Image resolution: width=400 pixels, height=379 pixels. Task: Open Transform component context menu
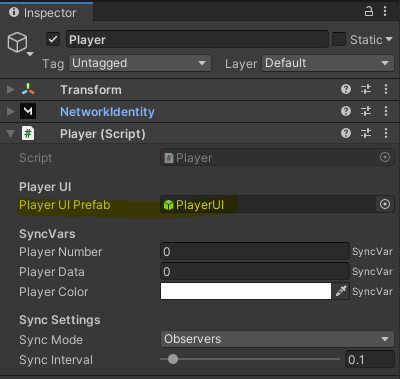click(386, 89)
